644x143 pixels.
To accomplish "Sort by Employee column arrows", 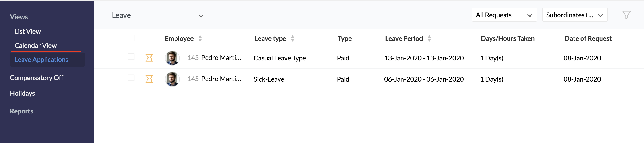I will pos(200,38).
